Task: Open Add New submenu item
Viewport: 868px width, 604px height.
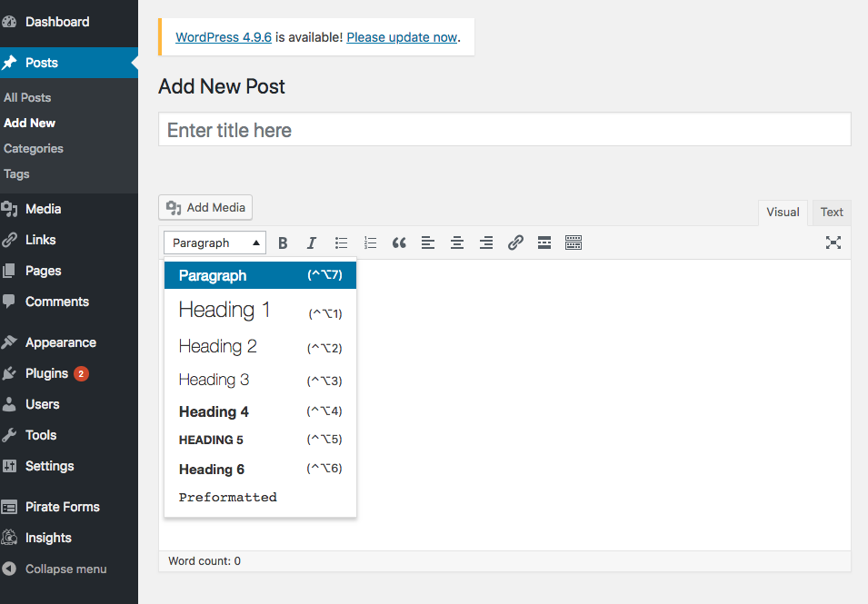Action: [29, 123]
